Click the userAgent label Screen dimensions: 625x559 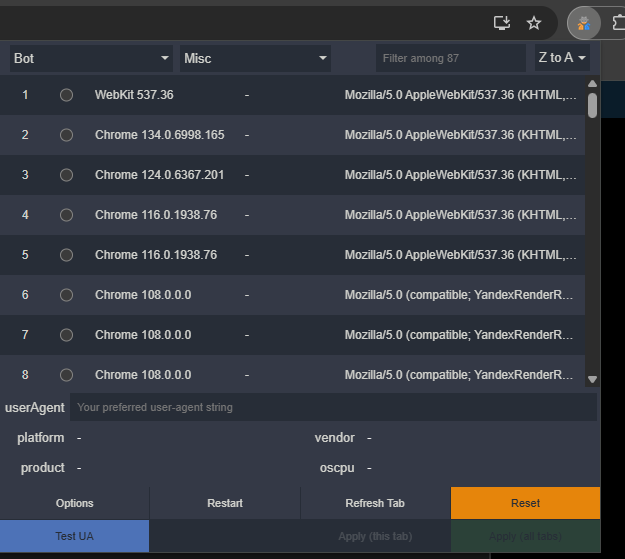pos(35,407)
